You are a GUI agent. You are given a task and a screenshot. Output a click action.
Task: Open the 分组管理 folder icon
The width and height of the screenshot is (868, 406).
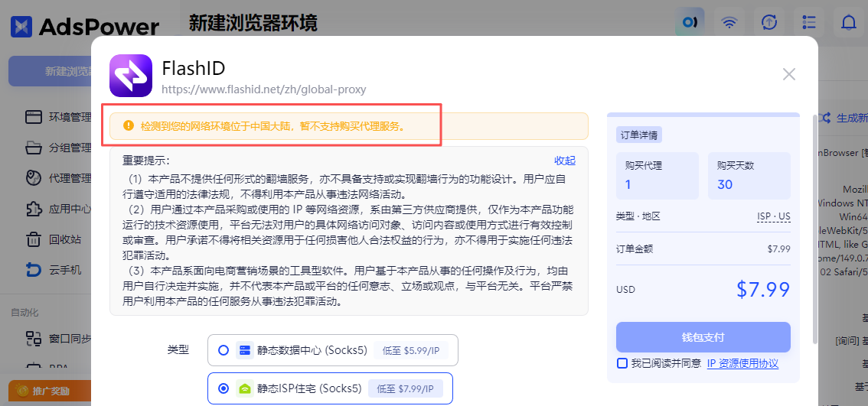(x=34, y=148)
